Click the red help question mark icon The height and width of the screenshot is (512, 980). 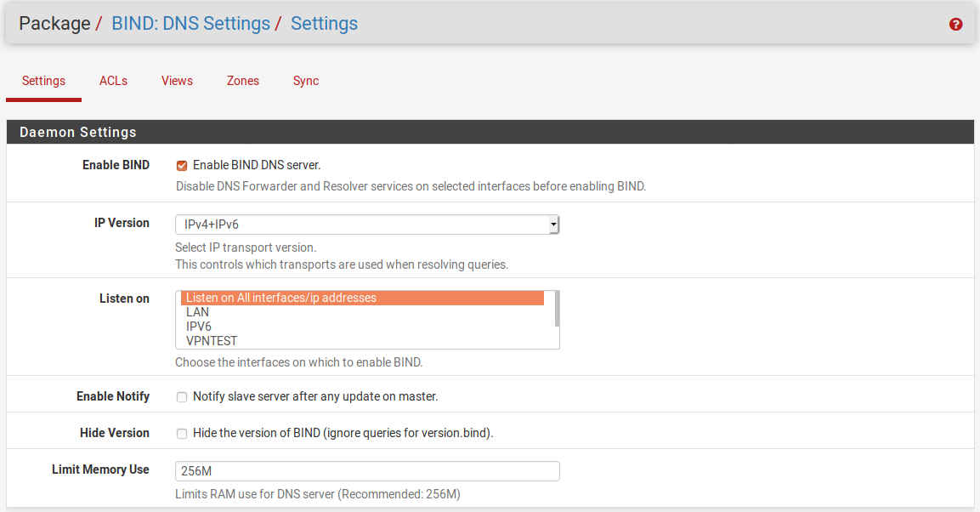point(955,25)
